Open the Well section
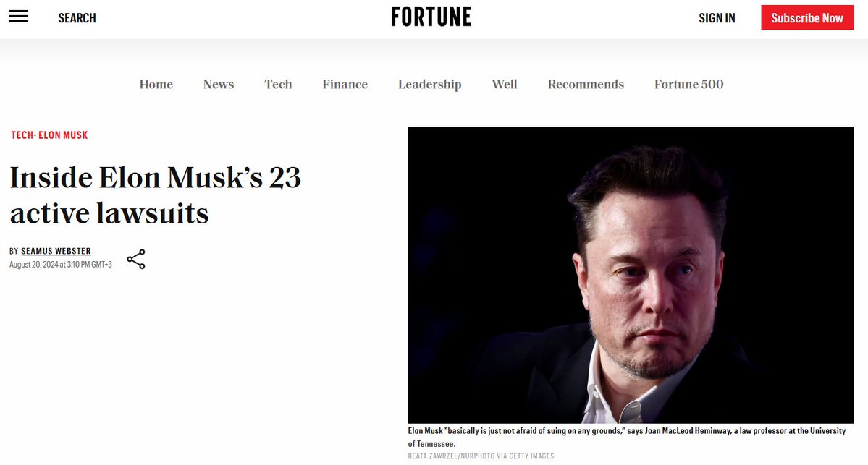 coord(505,84)
